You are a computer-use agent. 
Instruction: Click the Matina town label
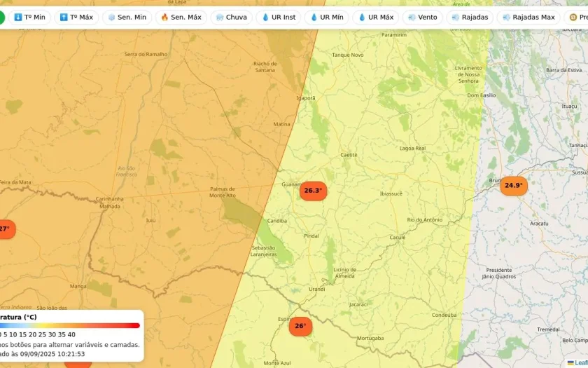coord(281,124)
